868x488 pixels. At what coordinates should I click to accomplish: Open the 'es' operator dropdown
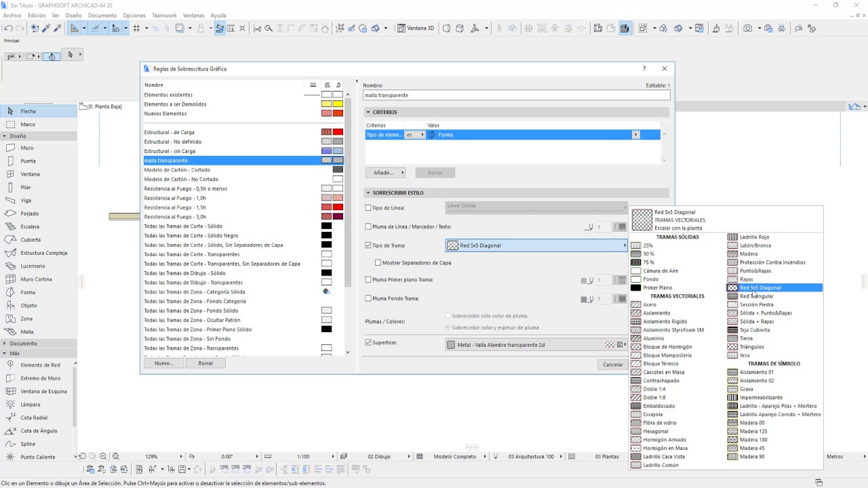coord(414,135)
